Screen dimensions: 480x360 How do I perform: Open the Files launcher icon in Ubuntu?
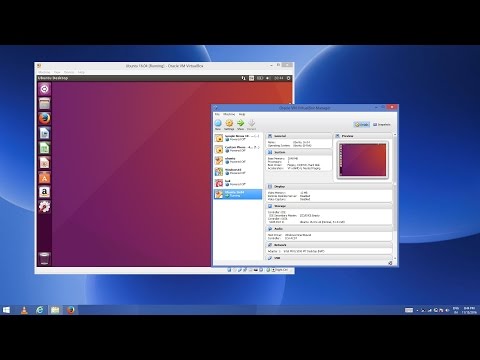point(45,104)
